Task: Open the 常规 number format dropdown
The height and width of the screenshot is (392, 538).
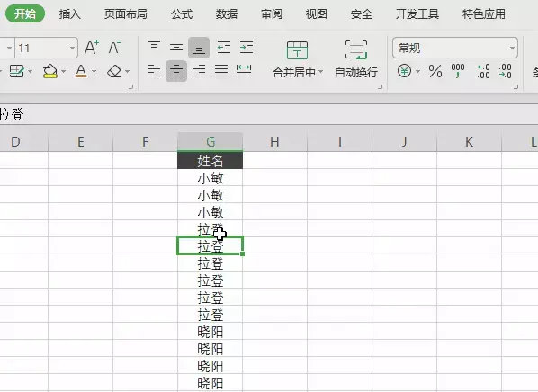Action: pyautogui.click(x=512, y=48)
